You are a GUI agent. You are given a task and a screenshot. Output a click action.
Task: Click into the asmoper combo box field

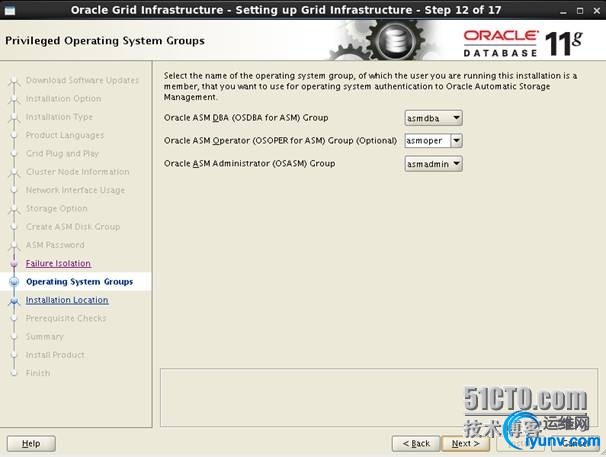point(427,141)
